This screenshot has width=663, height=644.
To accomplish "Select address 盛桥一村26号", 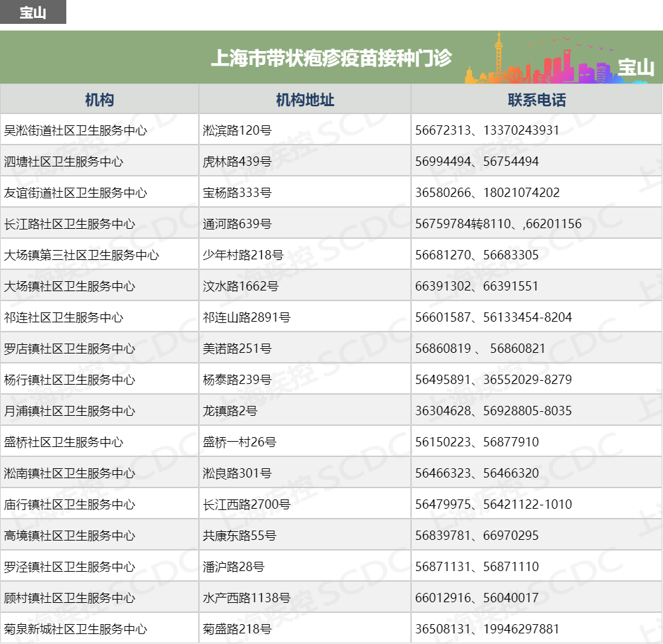I will (239, 442).
